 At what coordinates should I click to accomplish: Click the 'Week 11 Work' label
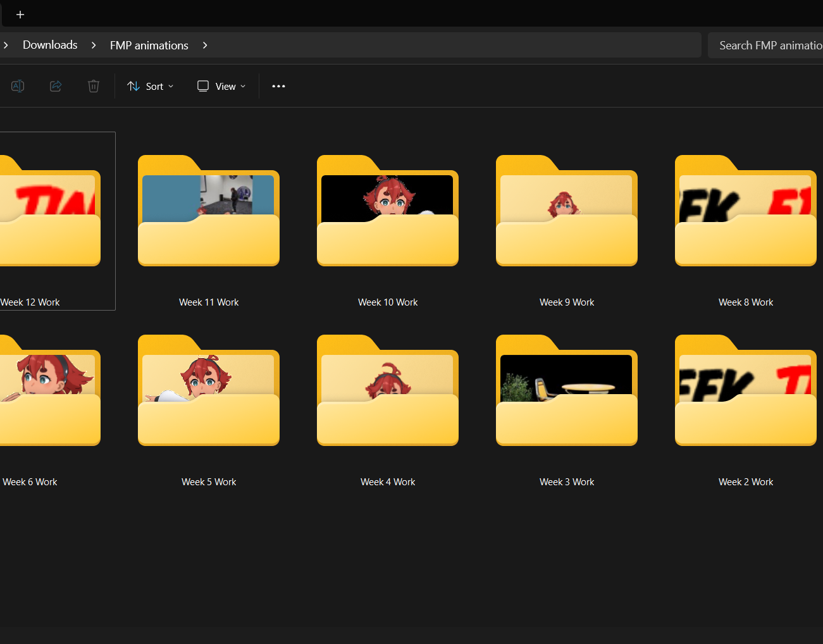[209, 302]
